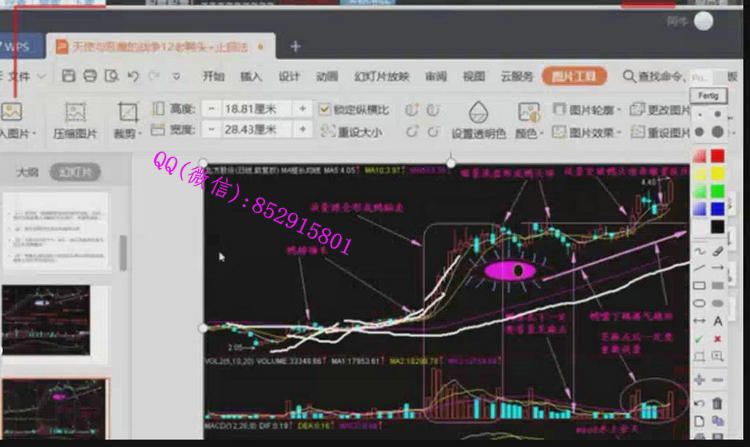Toggle the 图片轮廓 picture outline checkbox
This screenshot has height=447, width=750.
[x=560, y=109]
